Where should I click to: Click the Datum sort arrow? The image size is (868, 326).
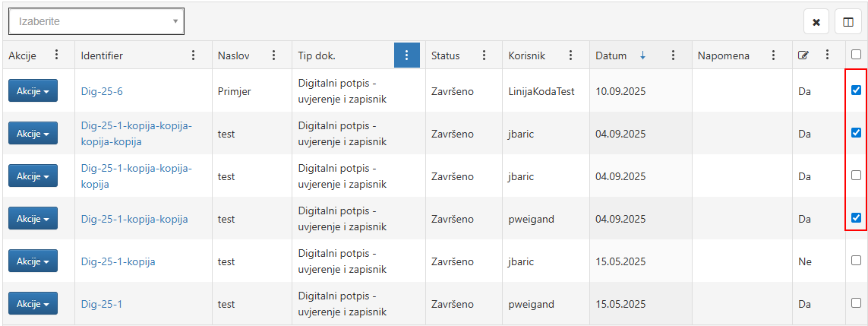[642, 55]
